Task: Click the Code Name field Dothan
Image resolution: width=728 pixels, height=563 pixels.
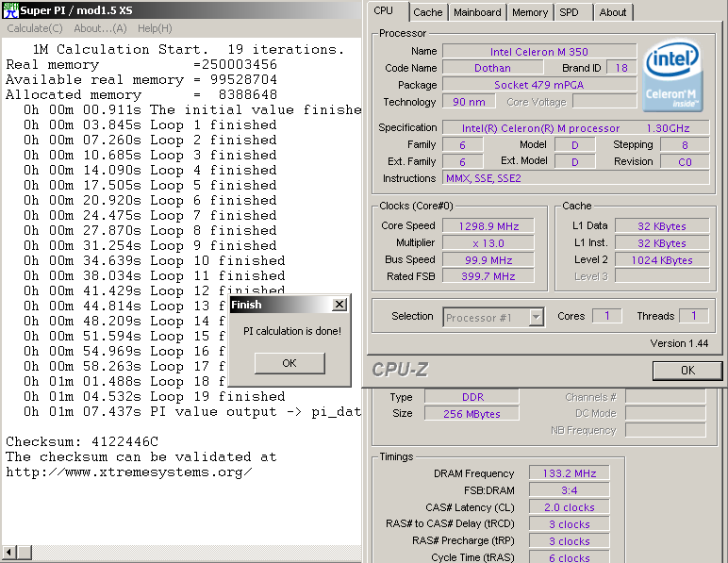Action: click(x=492, y=68)
